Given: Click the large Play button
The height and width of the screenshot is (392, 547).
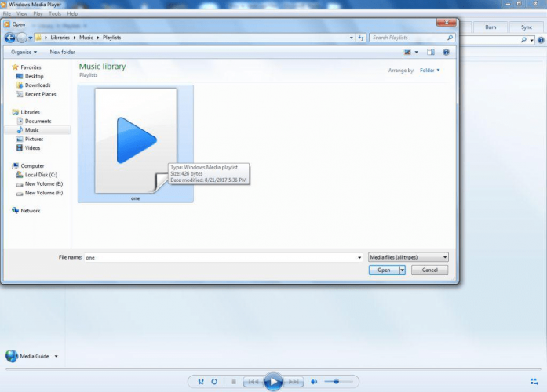Looking at the screenshot, I should click(x=273, y=382).
